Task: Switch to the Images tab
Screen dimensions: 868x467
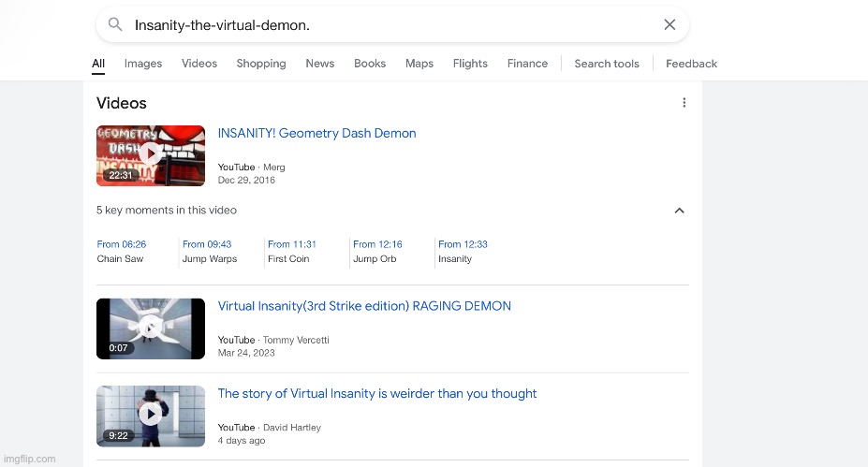Action: coord(143,64)
